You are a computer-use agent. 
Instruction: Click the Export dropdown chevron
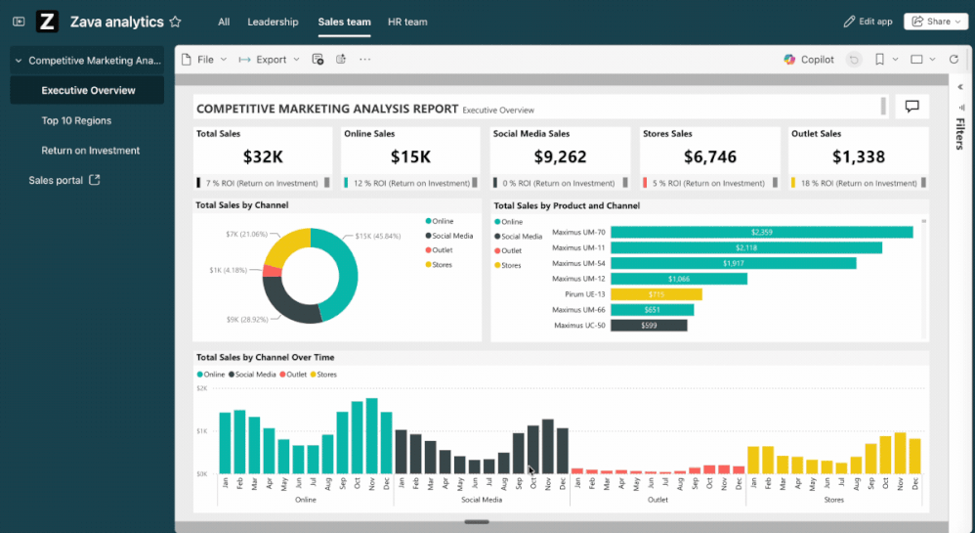click(x=297, y=60)
